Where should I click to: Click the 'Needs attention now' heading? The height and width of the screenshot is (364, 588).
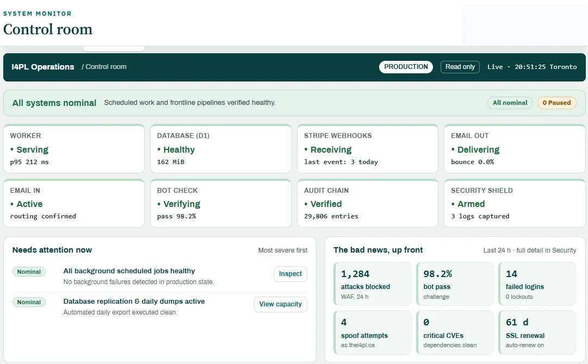52,250
